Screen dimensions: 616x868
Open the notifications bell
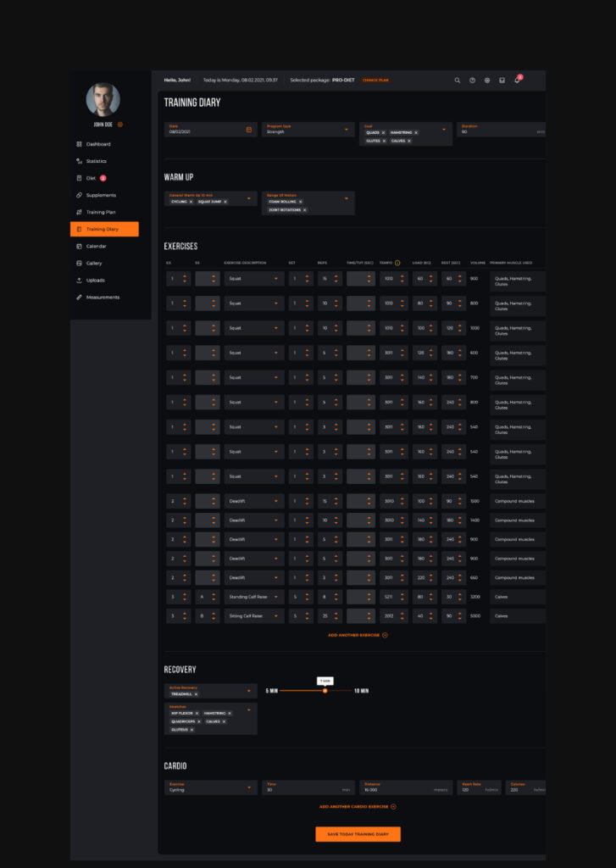coord(517,81)
